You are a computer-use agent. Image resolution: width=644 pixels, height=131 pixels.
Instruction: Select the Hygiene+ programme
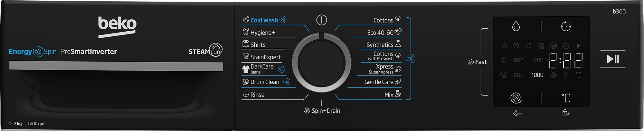262,33
